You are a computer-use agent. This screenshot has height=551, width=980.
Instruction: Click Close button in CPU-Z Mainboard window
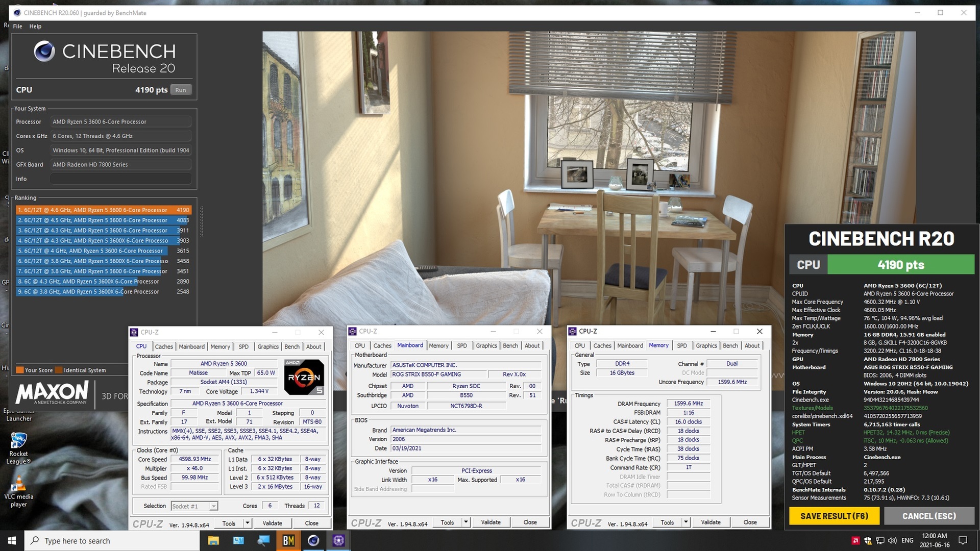[x=530, y=522]
